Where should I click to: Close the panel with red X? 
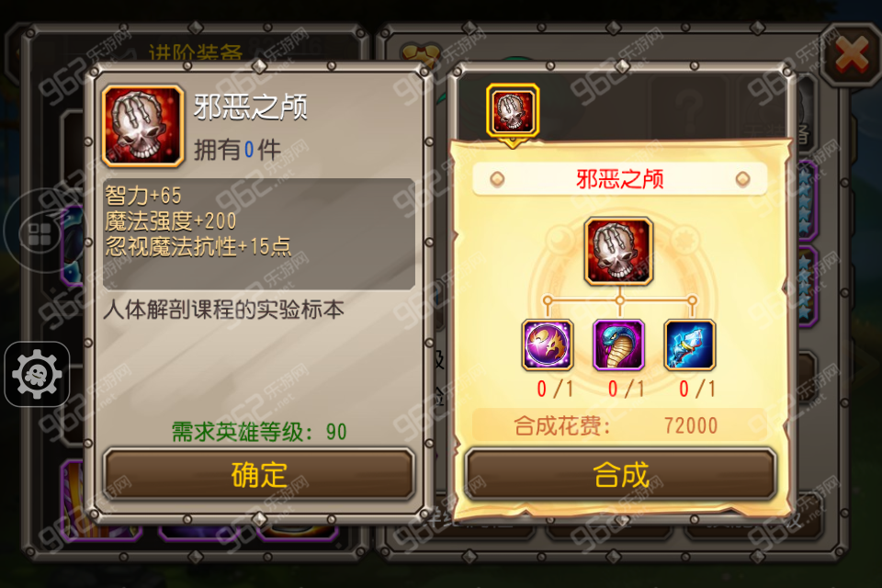pos(852,55)
